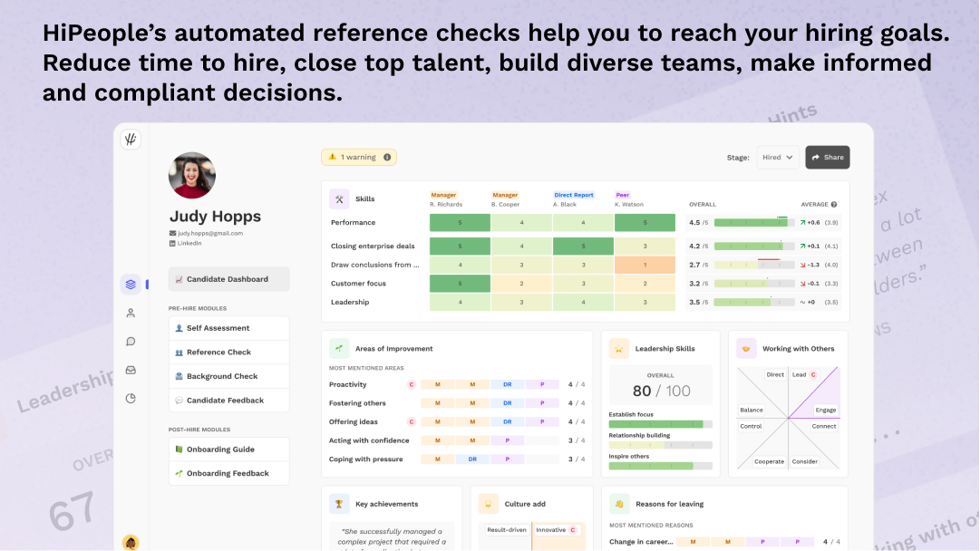This screenshot has height=551, width=980.
Task: Click the pie chart sidebar icon
Action: 131,398
